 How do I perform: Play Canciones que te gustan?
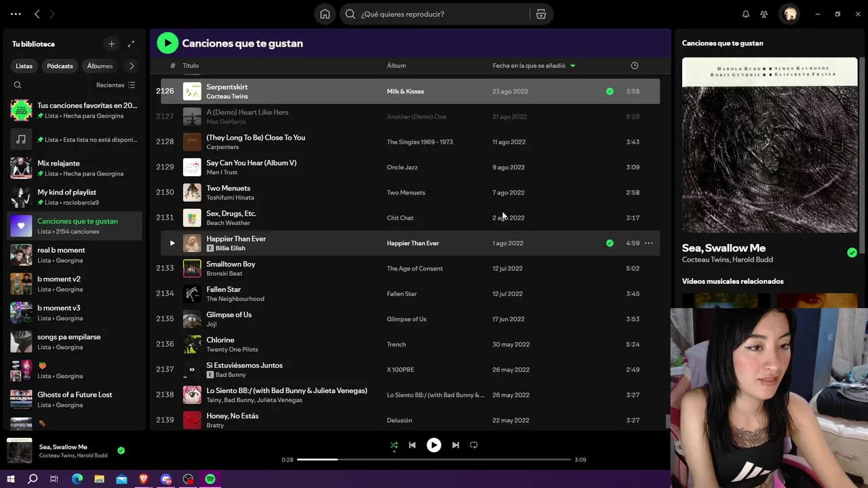167,43
